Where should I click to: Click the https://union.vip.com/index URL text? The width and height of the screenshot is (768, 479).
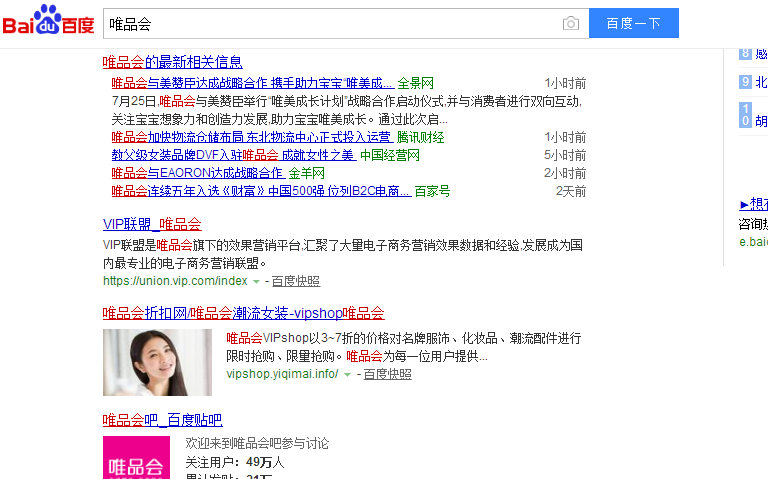coord(175,281)
